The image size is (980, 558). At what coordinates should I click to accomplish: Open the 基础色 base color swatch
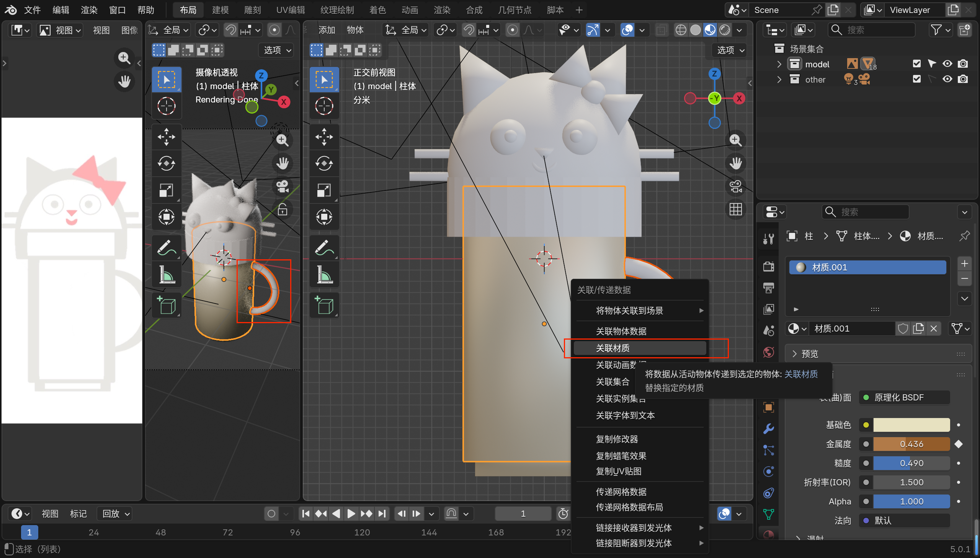coord(911,425)
